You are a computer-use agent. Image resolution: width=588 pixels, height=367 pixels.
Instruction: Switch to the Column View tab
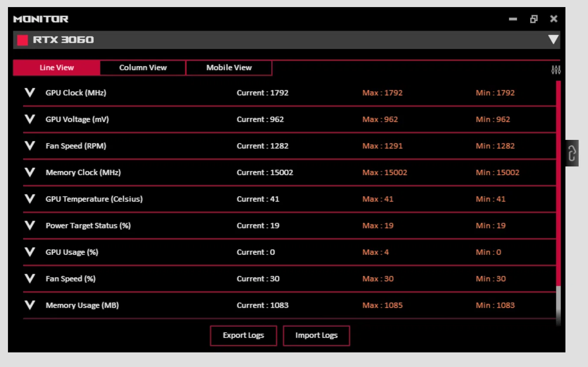(x=143, y=68)
